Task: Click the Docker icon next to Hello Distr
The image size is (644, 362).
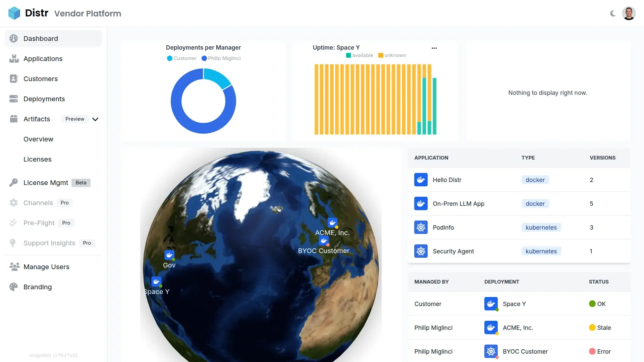Action: (x=421, y=180)
